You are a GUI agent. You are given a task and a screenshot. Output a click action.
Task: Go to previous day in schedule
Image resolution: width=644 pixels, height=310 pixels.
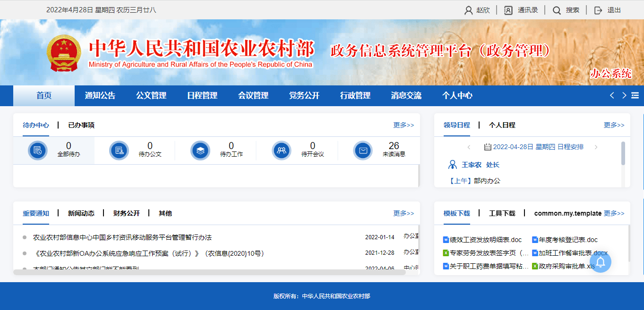click(469, 147)
